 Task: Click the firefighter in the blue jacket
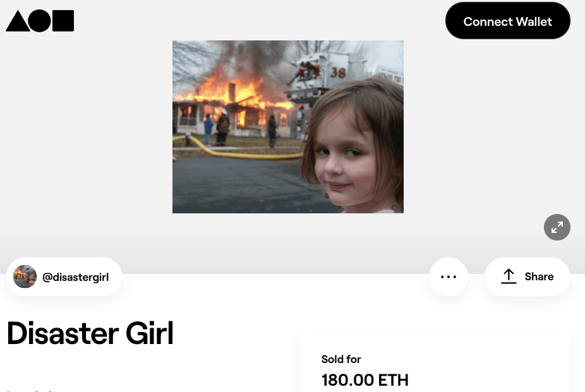coord(208,129)
